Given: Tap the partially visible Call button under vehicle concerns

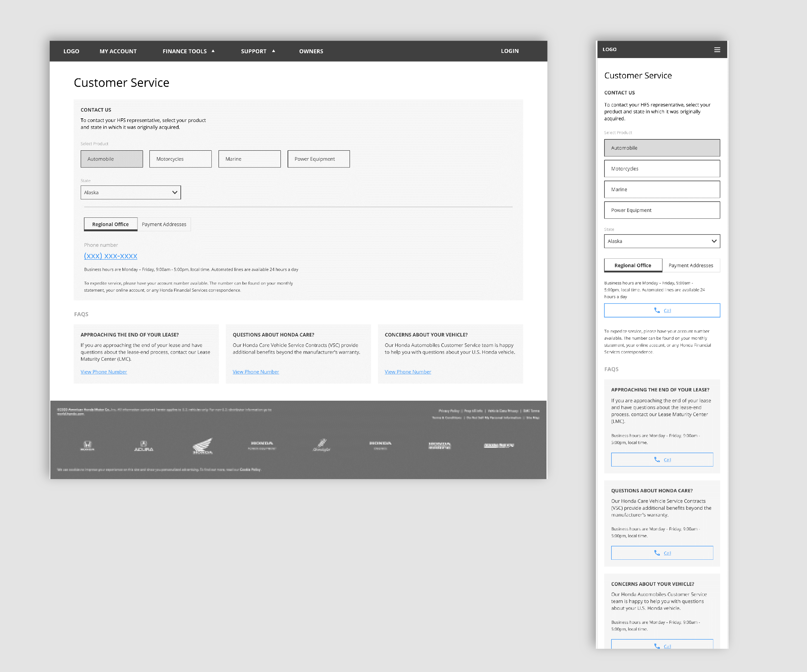Looking at the screenshot, I should tap(662, 644).
